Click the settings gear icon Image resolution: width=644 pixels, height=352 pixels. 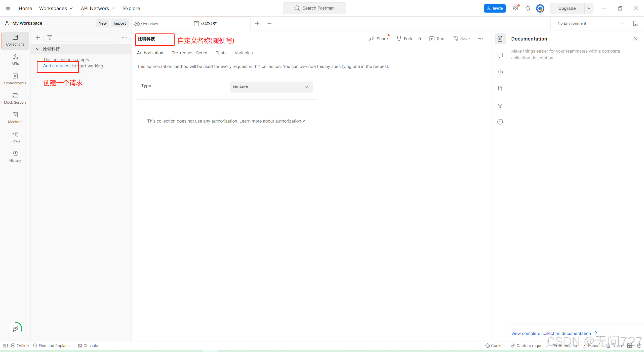click(515, 8)
